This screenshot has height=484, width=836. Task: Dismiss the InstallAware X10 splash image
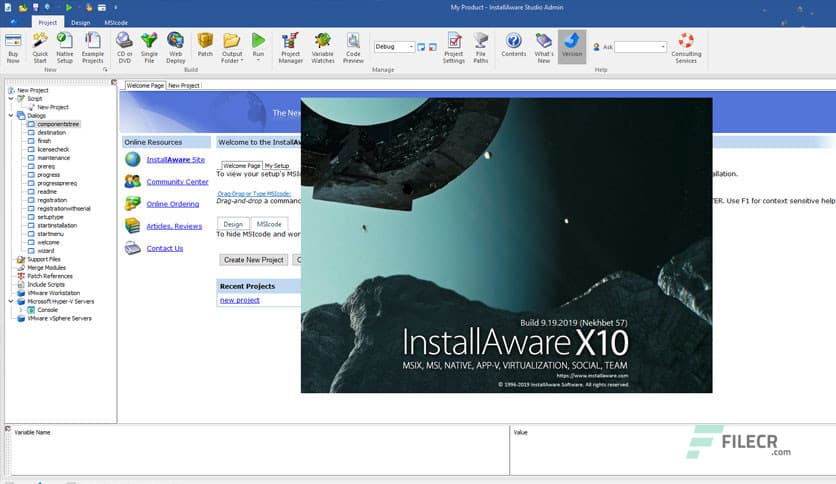[x=507, y=245]
